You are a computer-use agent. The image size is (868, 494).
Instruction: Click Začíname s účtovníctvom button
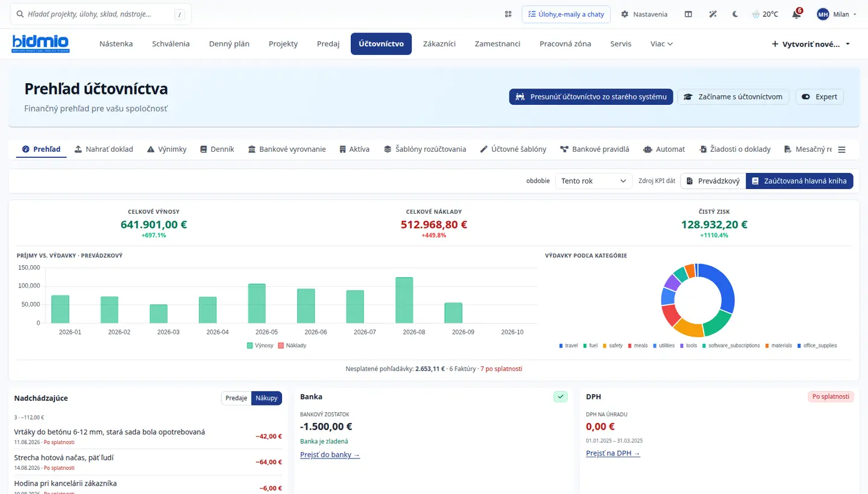734,96
